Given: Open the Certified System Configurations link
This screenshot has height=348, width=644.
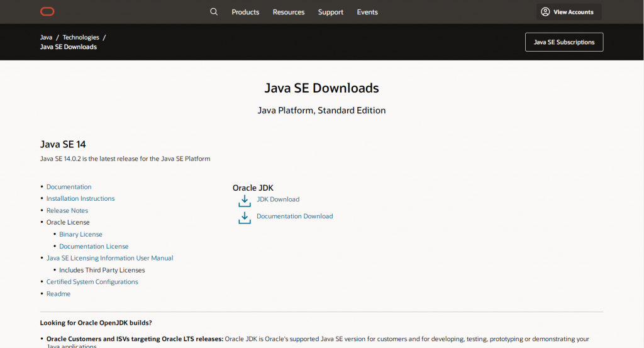Looking at the screenshot, I should click(92, 282).
